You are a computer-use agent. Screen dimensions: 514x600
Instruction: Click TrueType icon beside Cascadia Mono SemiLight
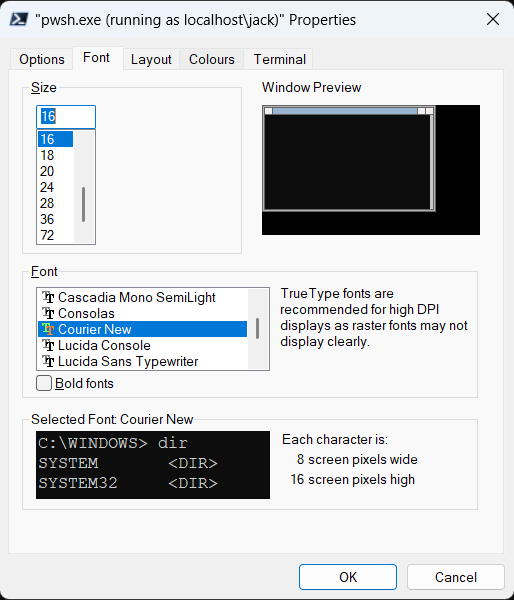tap(48, 297)
